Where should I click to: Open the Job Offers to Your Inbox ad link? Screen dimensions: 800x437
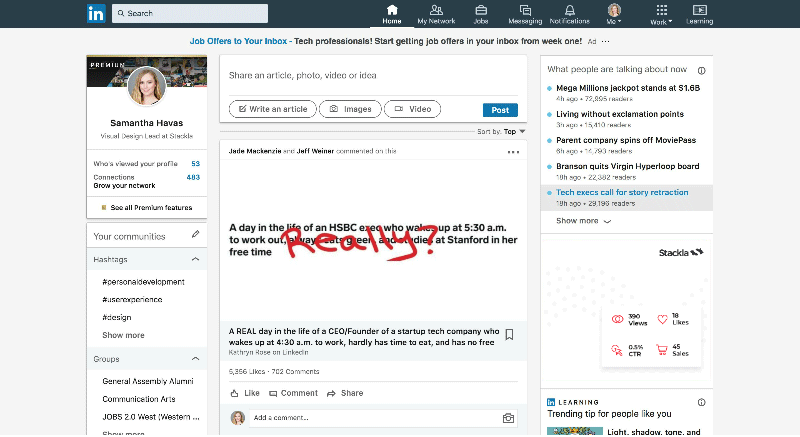coord(238,41)
